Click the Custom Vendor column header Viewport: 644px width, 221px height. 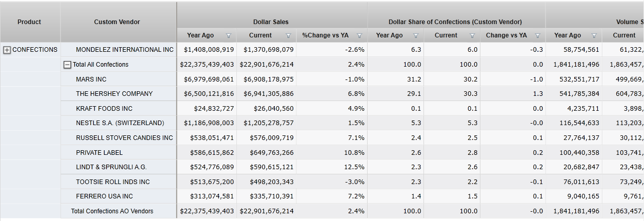point(117,22)
